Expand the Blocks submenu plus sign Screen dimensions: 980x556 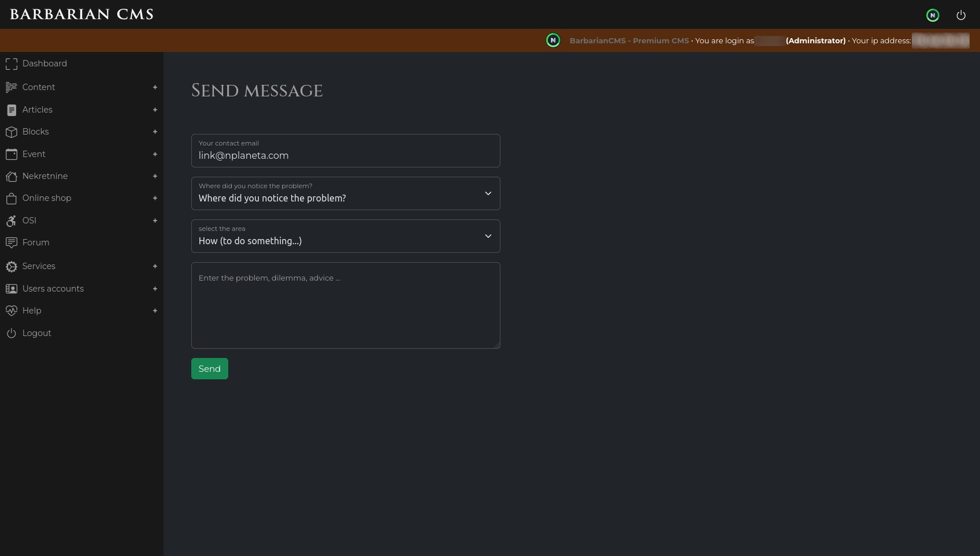coord(155,132)
